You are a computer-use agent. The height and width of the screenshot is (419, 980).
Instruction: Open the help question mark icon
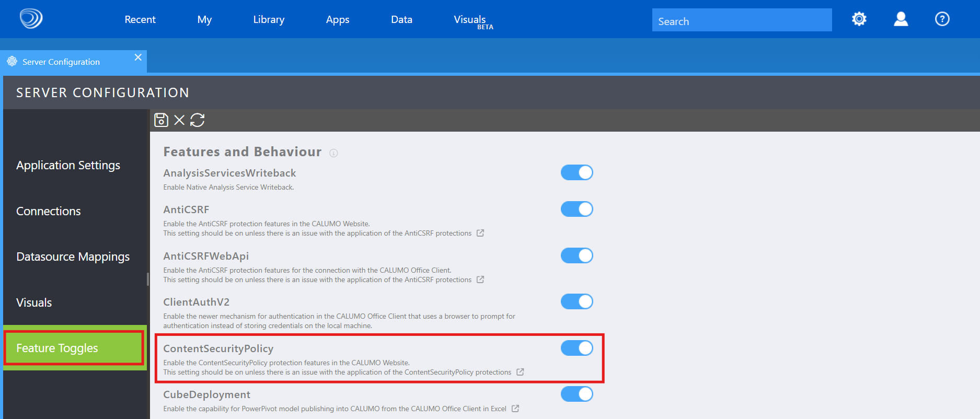[942, 19]
